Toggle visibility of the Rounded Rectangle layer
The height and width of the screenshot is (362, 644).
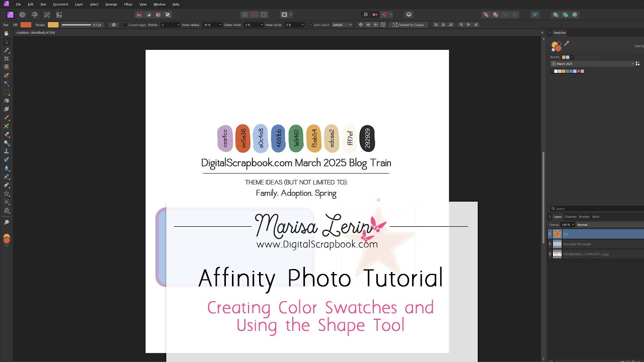550,244
